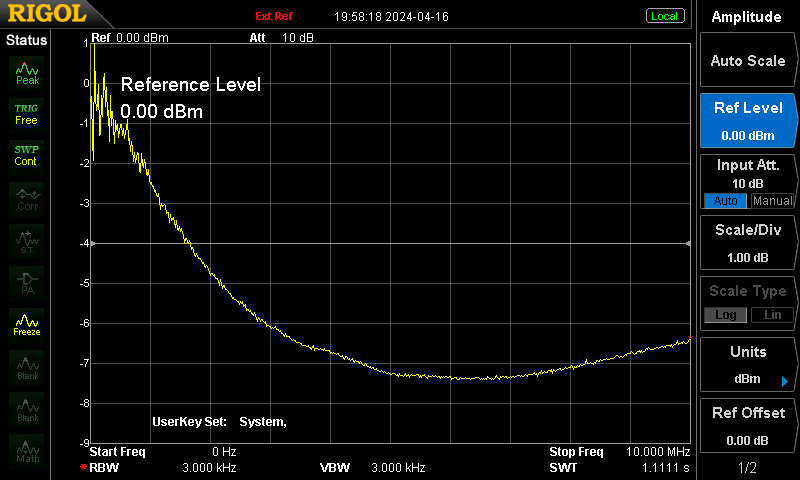Click the SWP Cont sweep icon

pos(27,156)
